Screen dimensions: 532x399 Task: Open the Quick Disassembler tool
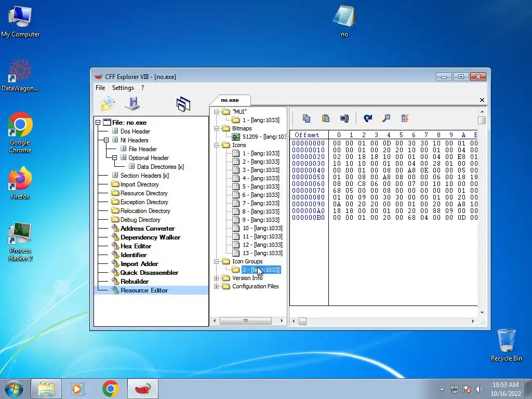(x=149, y=272)
